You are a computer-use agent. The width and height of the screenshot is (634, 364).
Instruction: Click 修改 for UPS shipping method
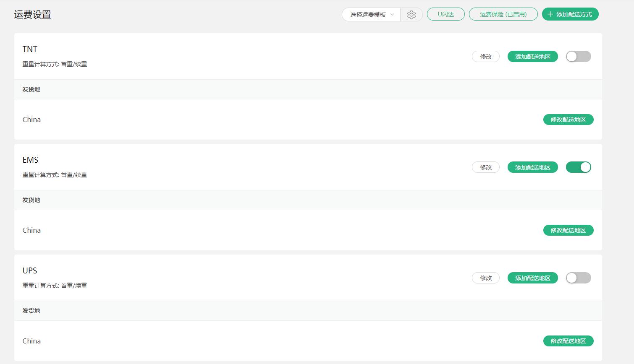(485, 278)
